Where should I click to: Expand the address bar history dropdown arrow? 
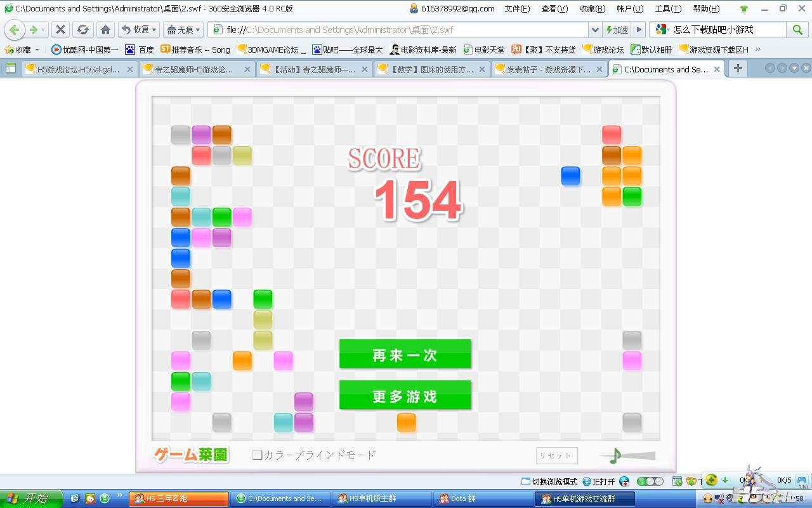click(595, 30)
